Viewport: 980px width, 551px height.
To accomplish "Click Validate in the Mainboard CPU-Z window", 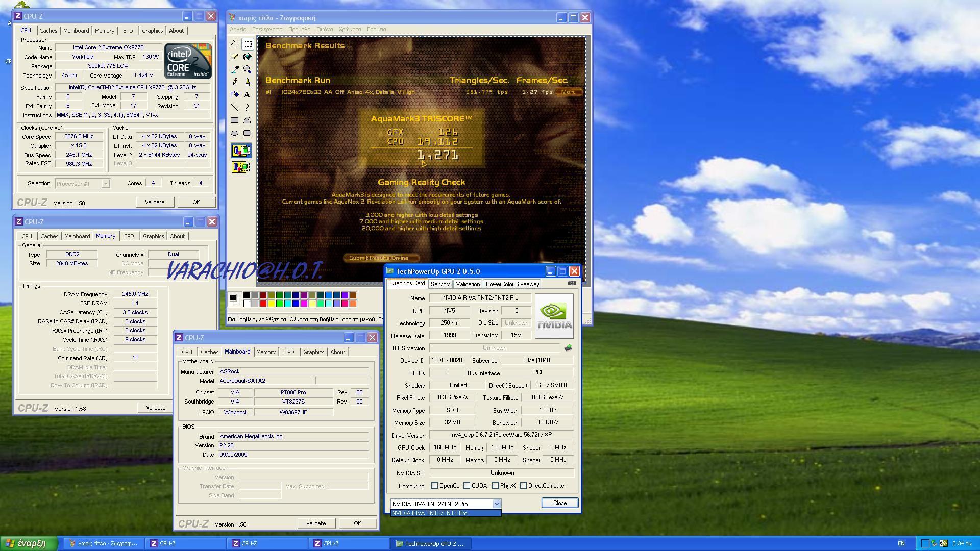I will coord(316,523).
